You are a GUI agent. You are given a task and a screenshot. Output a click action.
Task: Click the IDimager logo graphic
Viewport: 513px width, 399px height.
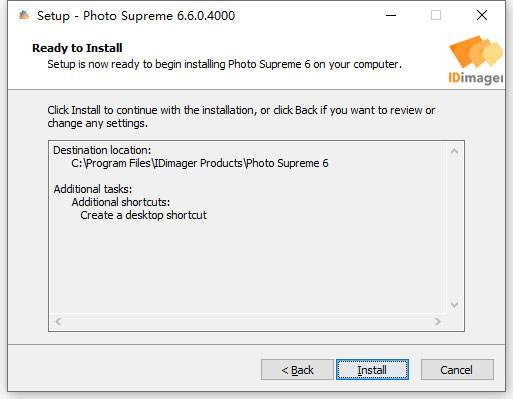476,60
